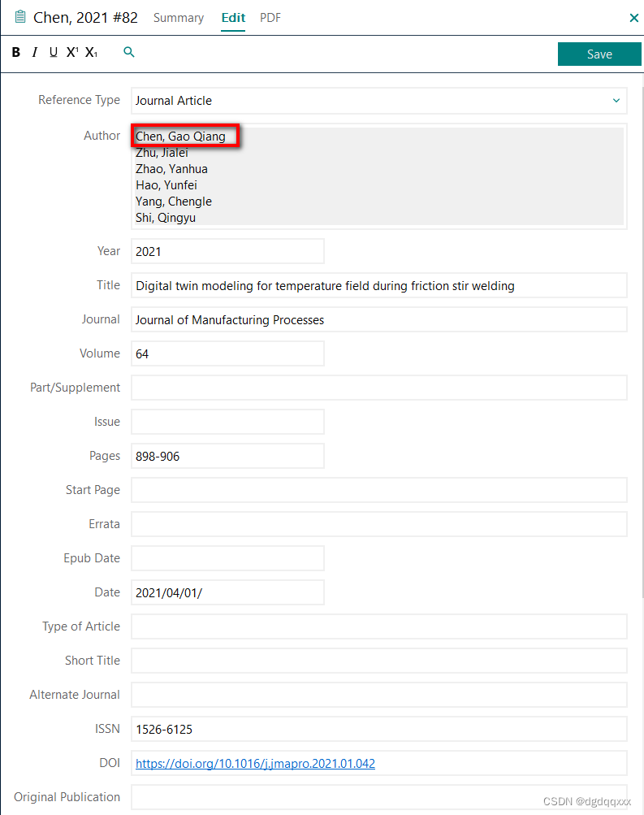The width and height of the screenshot is (644, 815).
Task: Click the Date field
Action: click(x=227, y=592)
